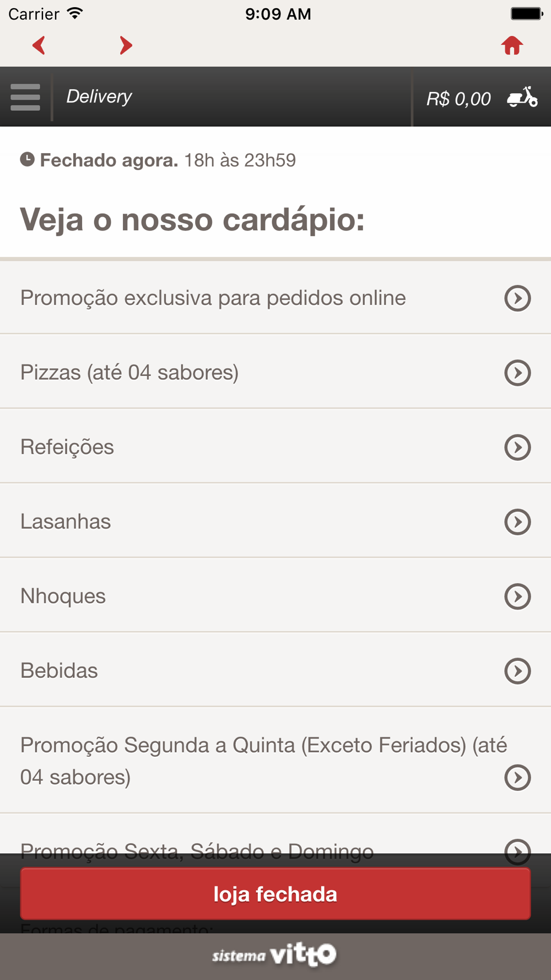Click the Lasanhas circle arrow icon
This screenshot has height=980, width=551.
pos(517,521)
